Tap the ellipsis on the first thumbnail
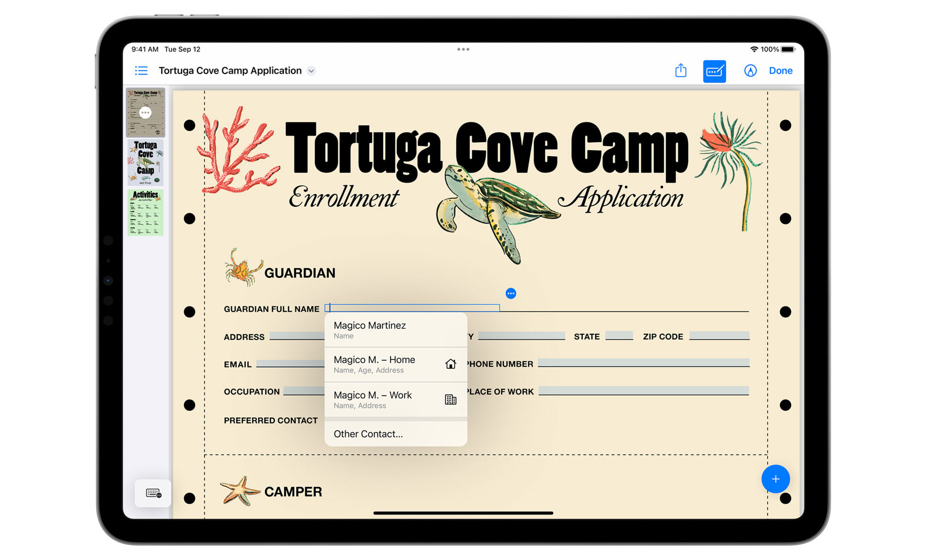927x560 pixels. (146, 113)
